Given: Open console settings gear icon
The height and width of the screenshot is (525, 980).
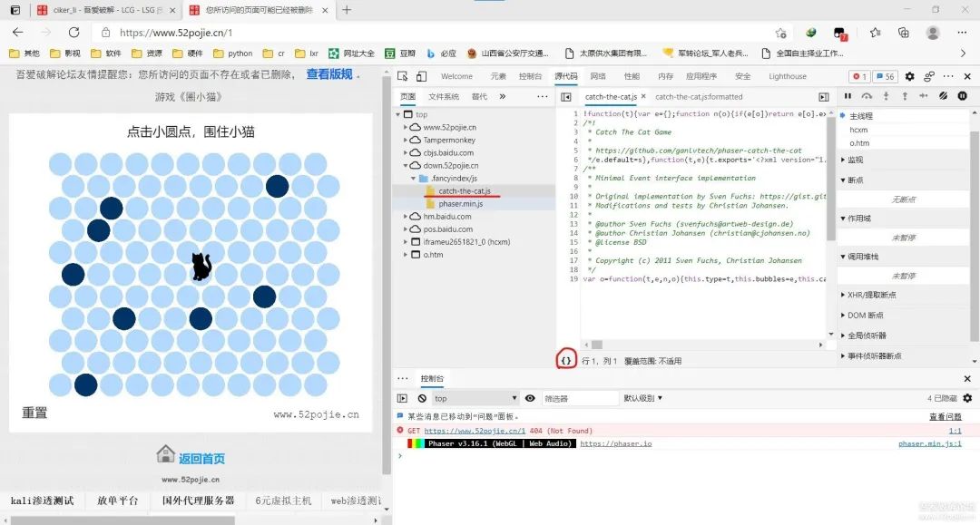Looking at the screenshot, I should click(x=967, y=398).
